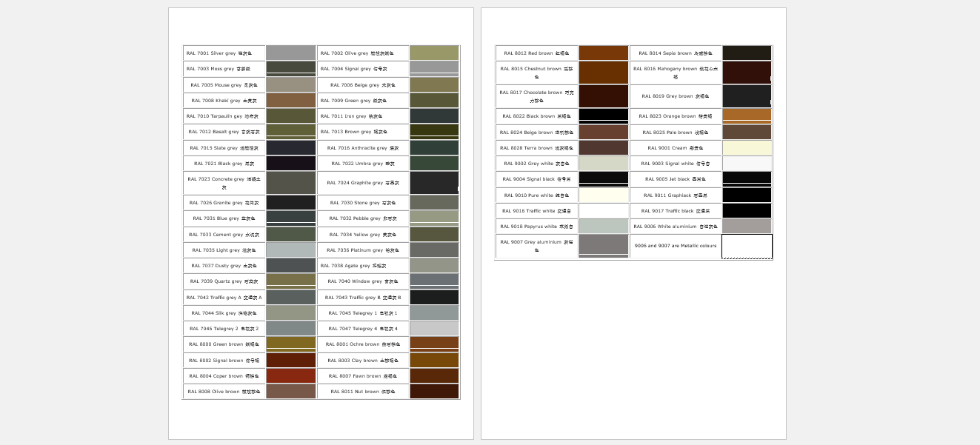This screenshot has height=445, width=980.
Task: Click the RAL 7001 Silver grey swatch
Action: point(290,53)
